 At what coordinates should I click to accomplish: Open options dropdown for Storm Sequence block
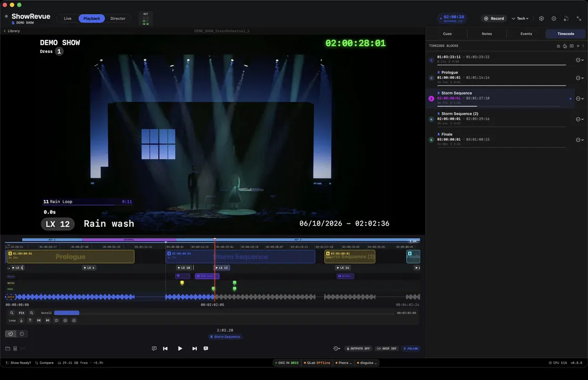pos(580,99)
